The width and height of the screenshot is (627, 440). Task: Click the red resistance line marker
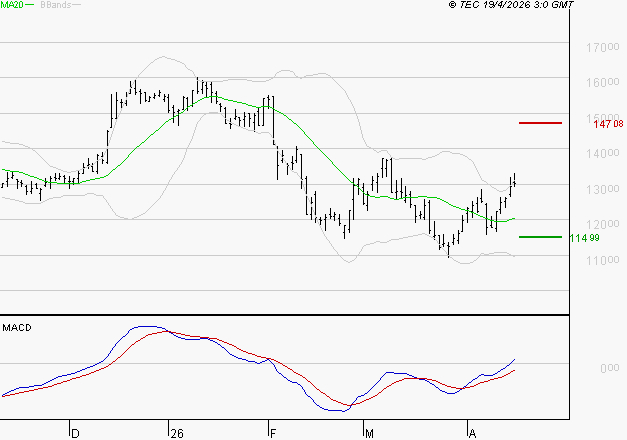[x=541, y=123]
